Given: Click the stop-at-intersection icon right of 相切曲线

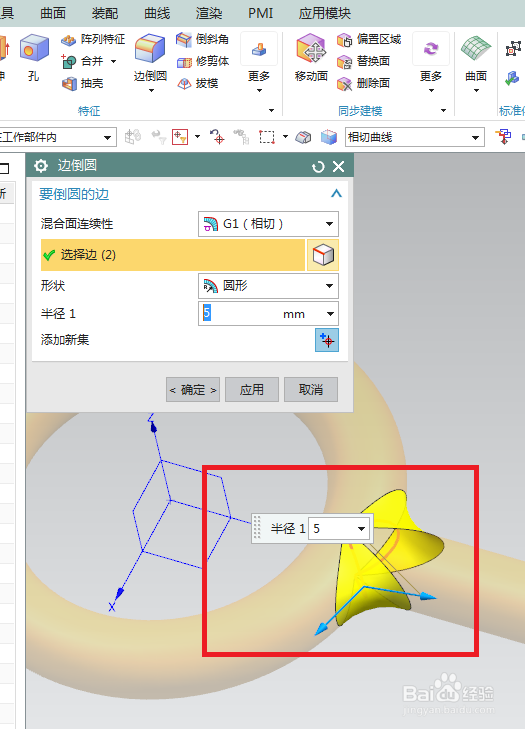Looking at the screenshot, I should 503,137.
